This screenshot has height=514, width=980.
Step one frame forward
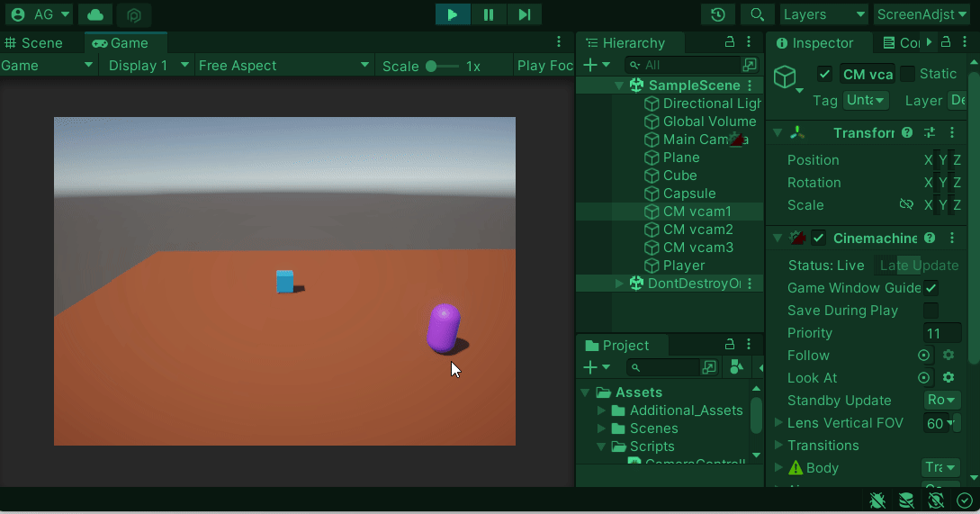(x=525, y=14)
